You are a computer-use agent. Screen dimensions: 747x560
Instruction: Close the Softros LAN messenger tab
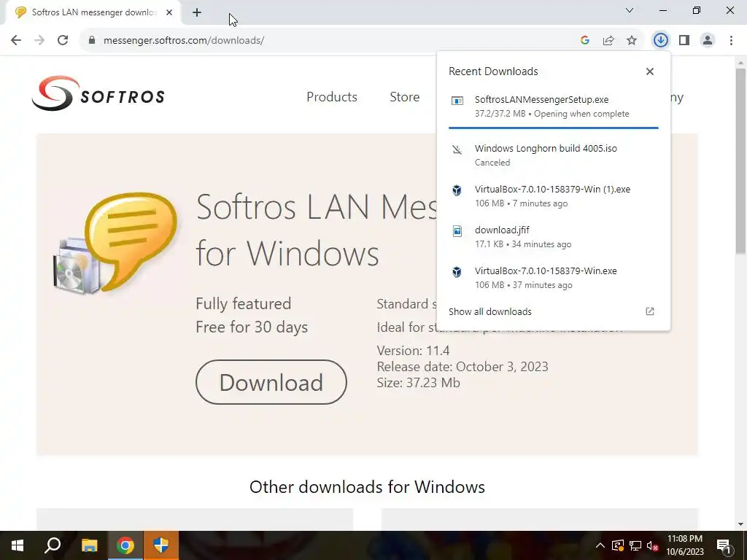pos(169,12)
